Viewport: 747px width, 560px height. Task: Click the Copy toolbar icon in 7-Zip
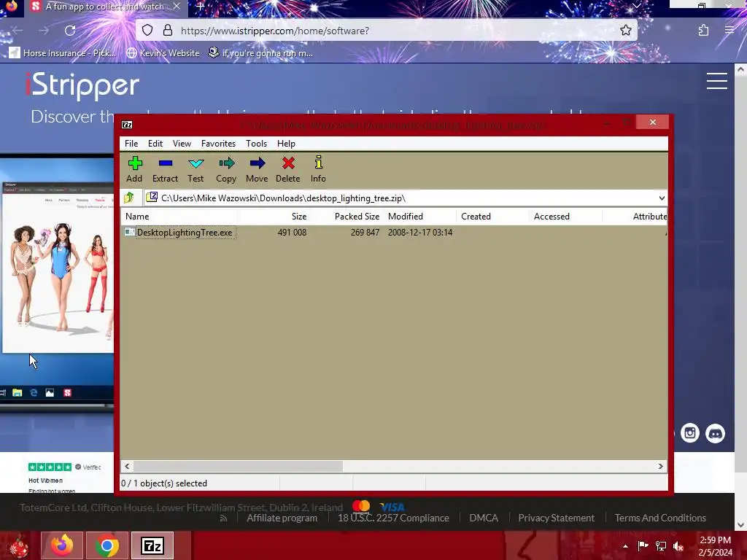(226, 169)
